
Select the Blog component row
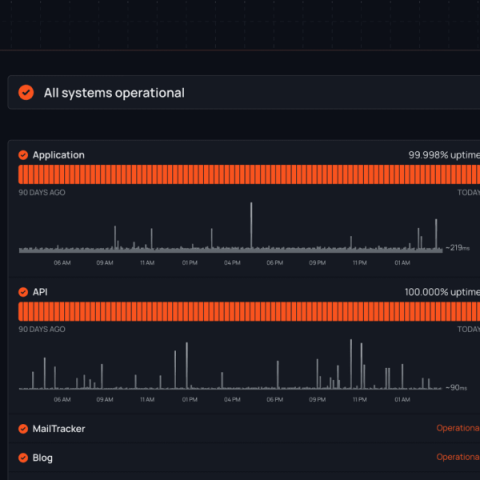[244, 458]
